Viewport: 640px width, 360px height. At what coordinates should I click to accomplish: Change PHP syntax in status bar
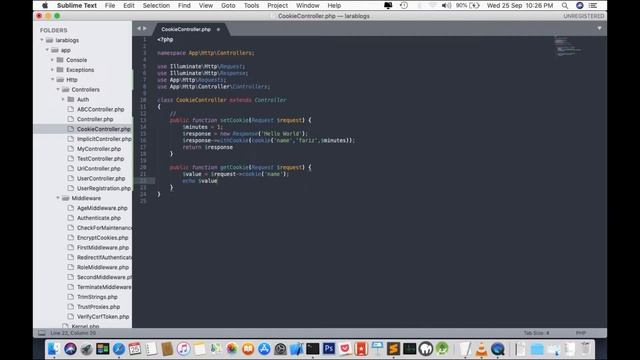click(581, 333)
